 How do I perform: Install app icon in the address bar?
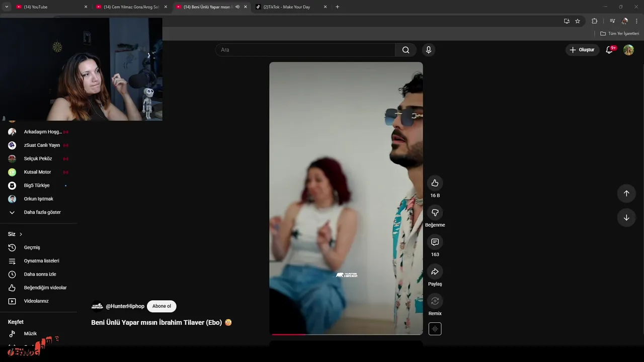click(567, 21)
